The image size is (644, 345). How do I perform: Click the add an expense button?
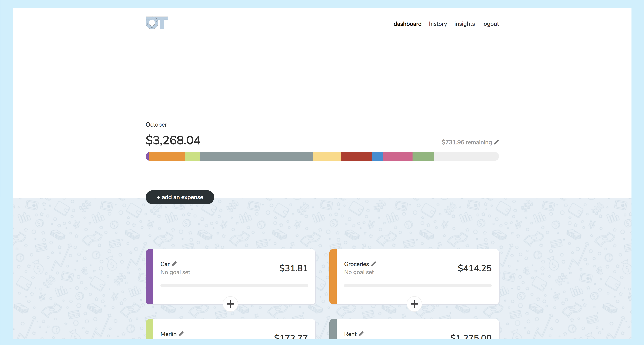[180, 197]
